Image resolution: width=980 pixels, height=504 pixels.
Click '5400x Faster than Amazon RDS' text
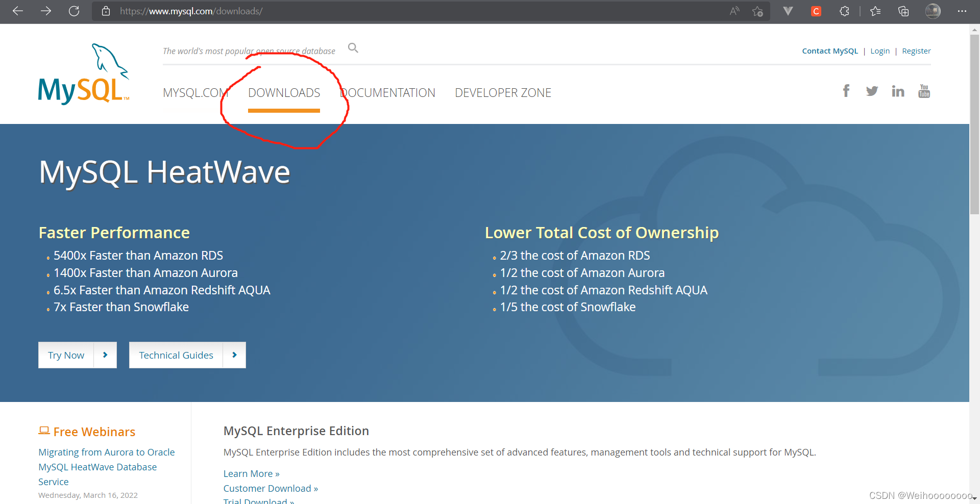pyautogui.click(x=138, y=256)
